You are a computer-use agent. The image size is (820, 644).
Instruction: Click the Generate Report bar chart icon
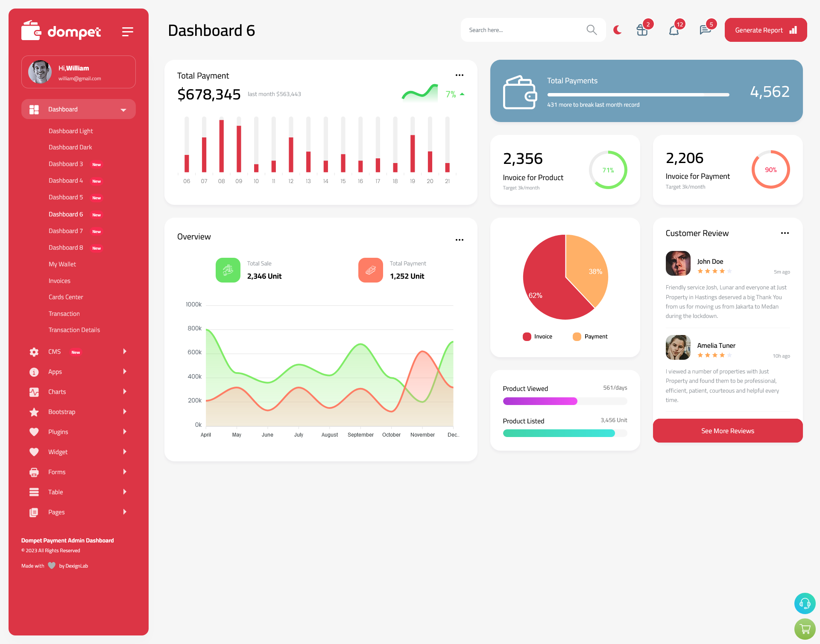(793, 29)
